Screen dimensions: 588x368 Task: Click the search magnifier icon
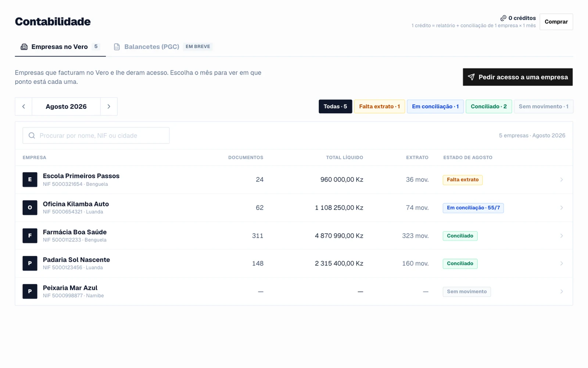[x=32, y=135]
